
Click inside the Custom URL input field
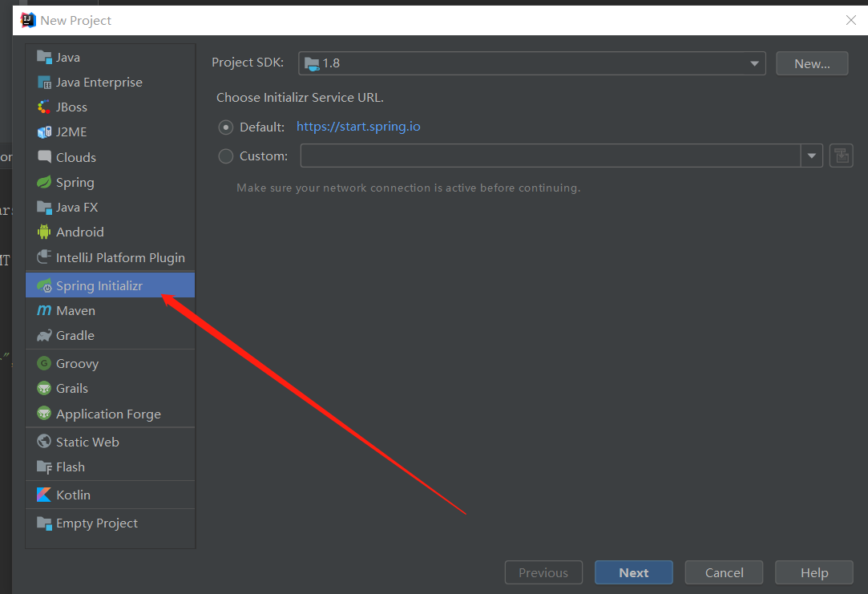tap(551, 156)
